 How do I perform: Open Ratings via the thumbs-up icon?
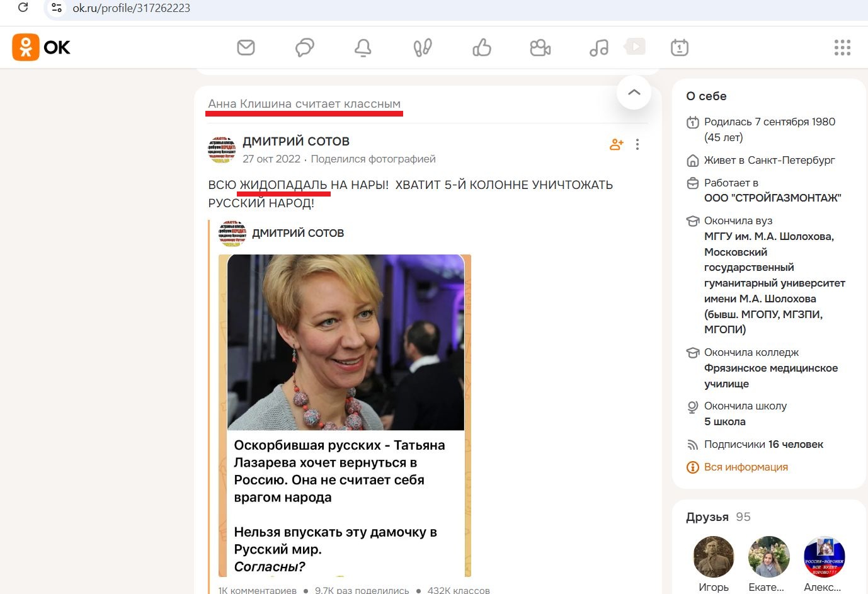(x=481, y=47)
